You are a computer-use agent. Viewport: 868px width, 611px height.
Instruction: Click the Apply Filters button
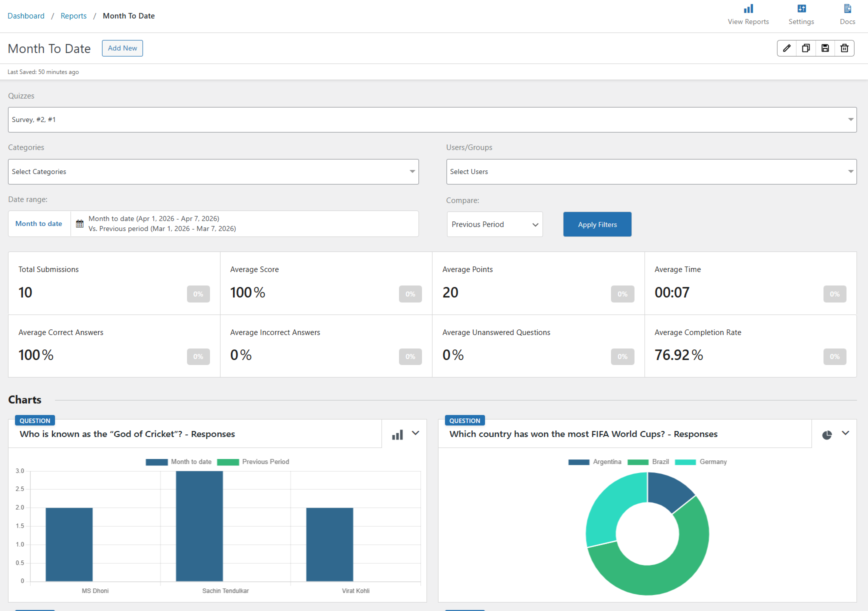[597, 224]
